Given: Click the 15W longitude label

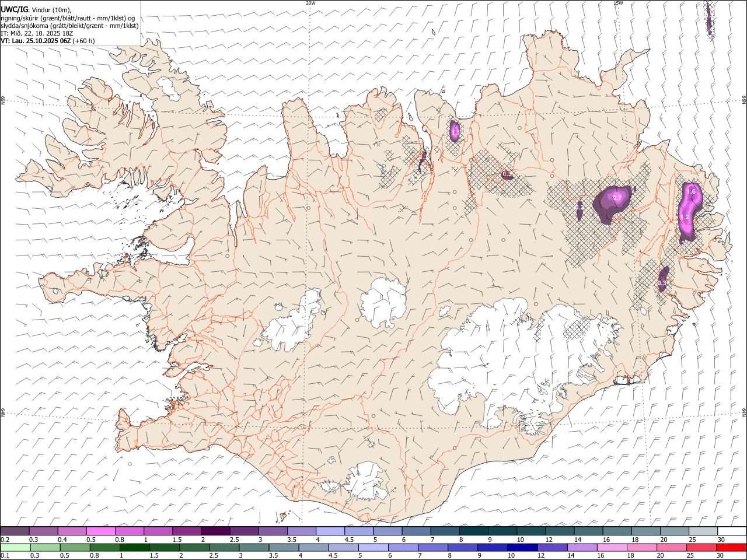Looking at the screenshot, I should point(618,3).
